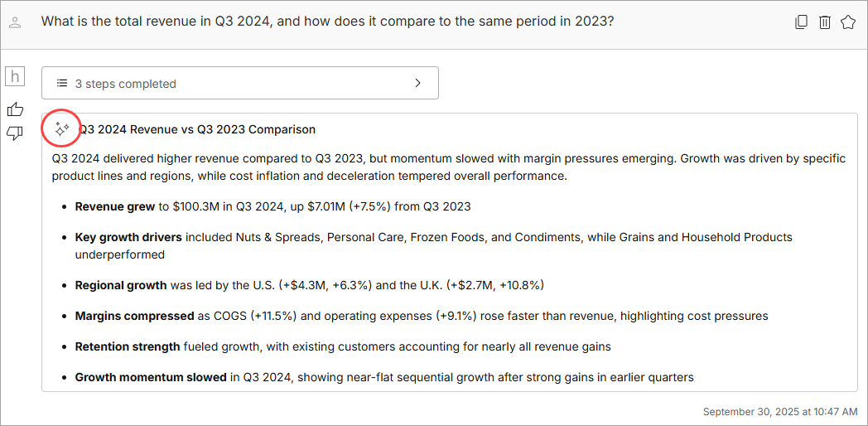Screen dimensions: 868x426
Task: Expand steps using the right chevron arrow
Action: point(418,83)
